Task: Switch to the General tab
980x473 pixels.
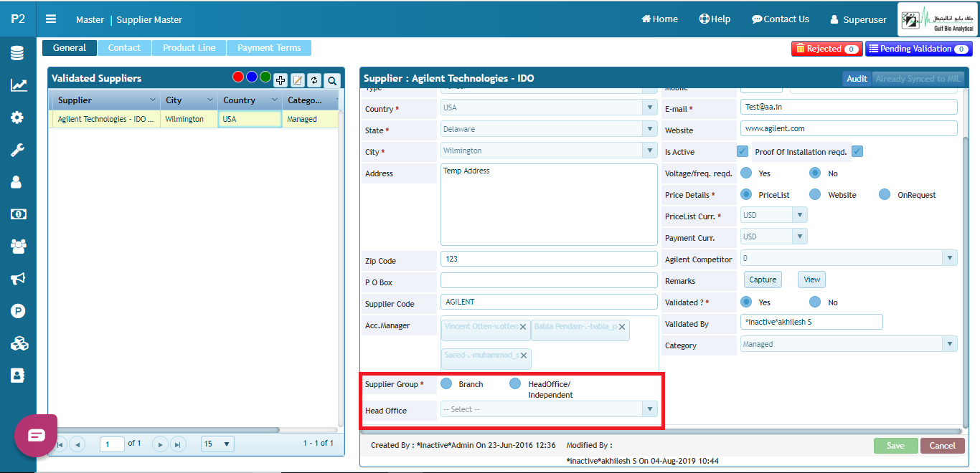Action: coord(70,48)
